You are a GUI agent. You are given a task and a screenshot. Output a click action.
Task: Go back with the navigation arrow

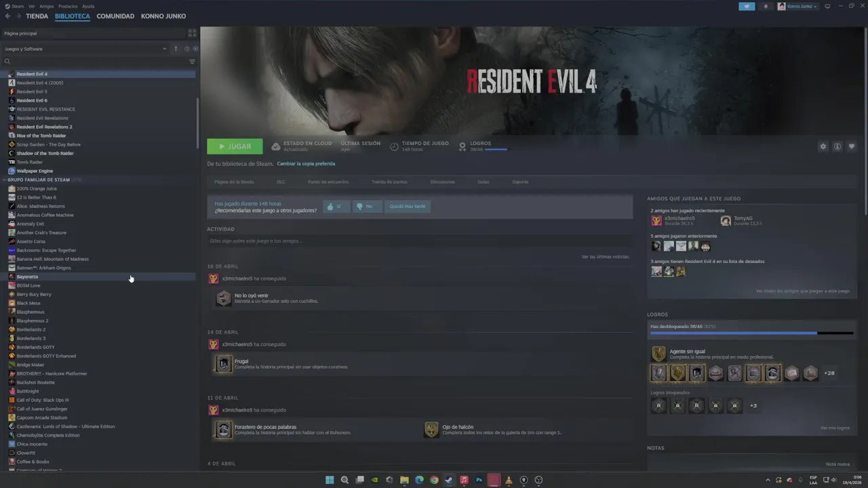(x=7, y=16)
